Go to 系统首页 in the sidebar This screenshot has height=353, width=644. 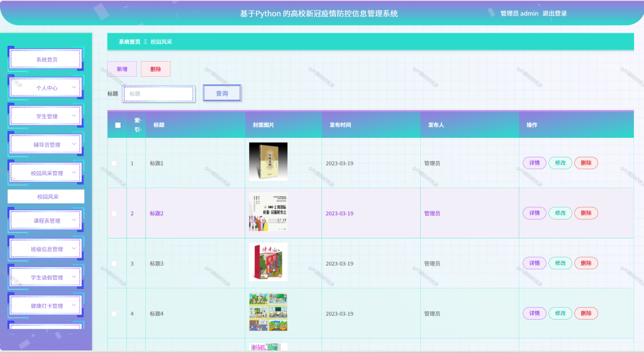click(45, 59)
